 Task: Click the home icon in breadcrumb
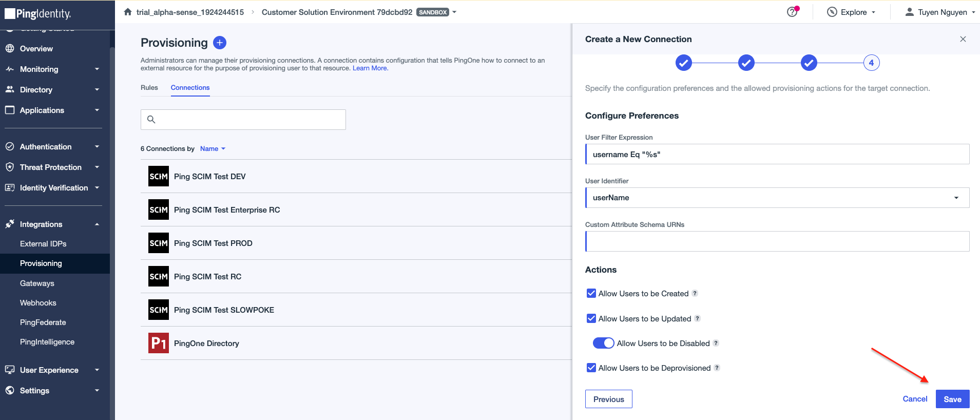[128, 12]
